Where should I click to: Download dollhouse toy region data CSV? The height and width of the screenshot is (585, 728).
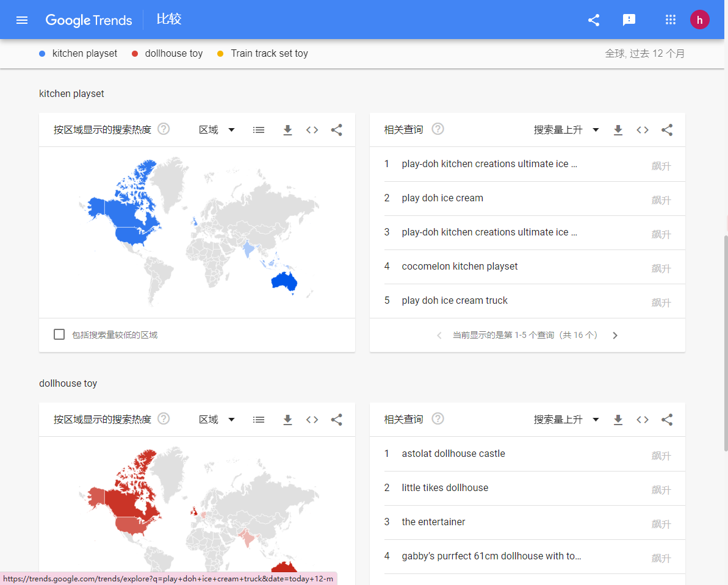click(288, 420)
